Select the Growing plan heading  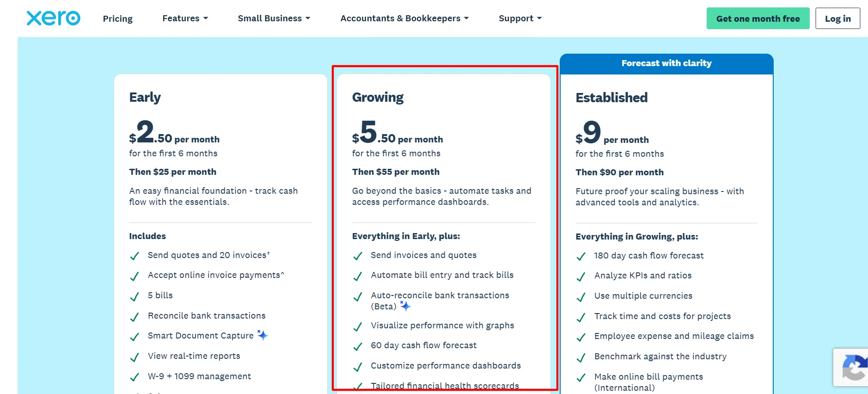pyautogui.click(x=378, y=97)
